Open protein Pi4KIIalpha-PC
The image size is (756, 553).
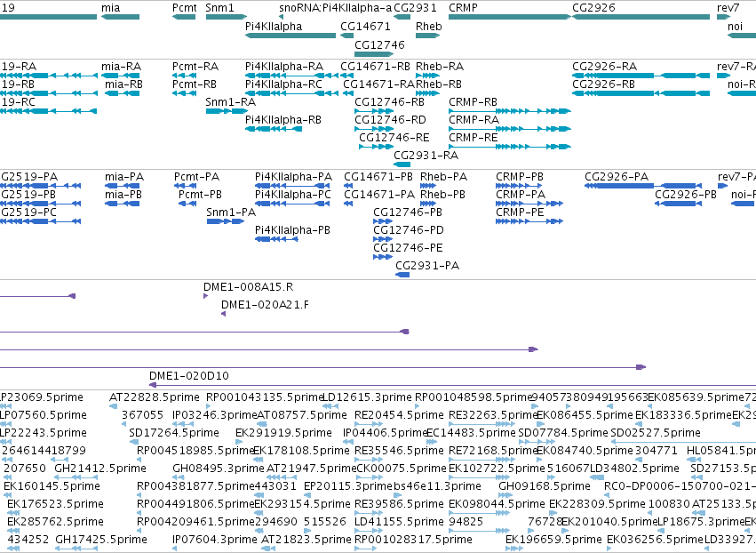pos(292,204)
